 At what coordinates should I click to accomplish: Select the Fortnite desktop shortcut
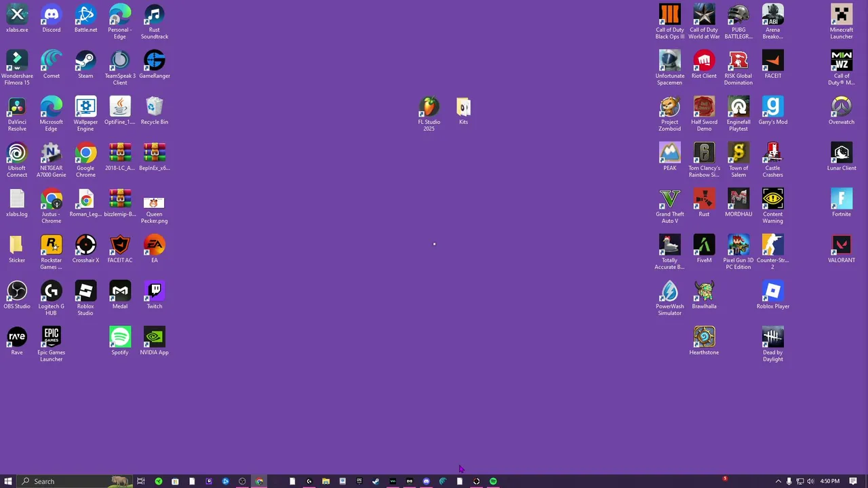pos(842,203)
